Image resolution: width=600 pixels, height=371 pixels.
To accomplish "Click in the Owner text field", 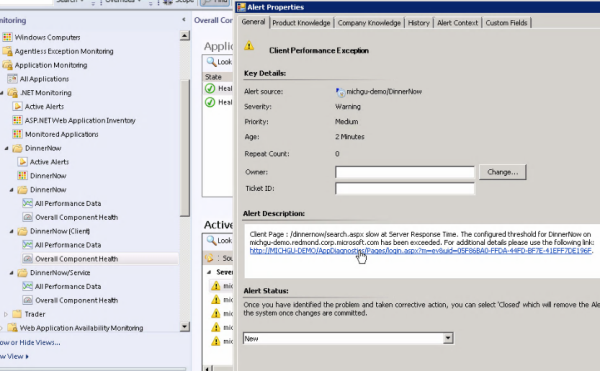I will (x=404, y=172).
